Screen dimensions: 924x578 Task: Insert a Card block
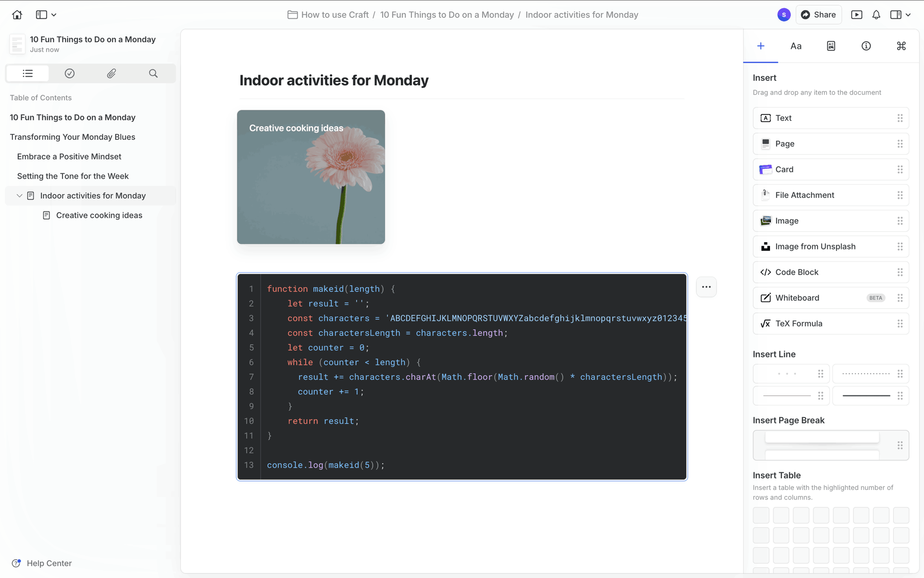coord(831,170)
